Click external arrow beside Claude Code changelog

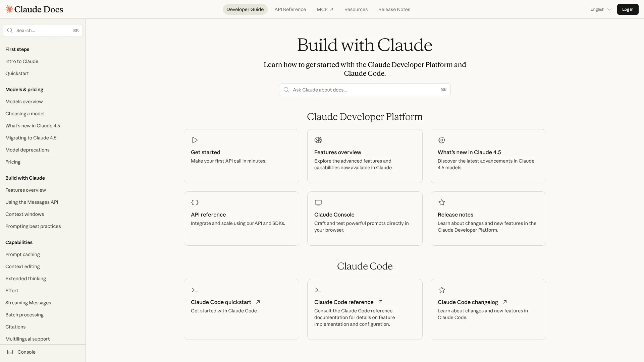[505, 302]
